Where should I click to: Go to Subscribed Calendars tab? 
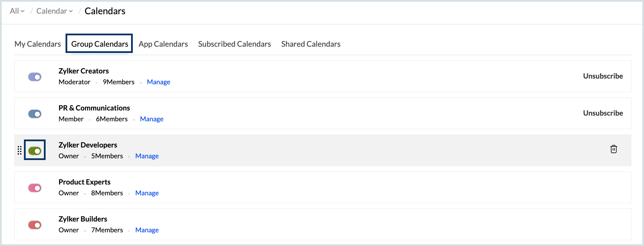(x=235, y=44)
